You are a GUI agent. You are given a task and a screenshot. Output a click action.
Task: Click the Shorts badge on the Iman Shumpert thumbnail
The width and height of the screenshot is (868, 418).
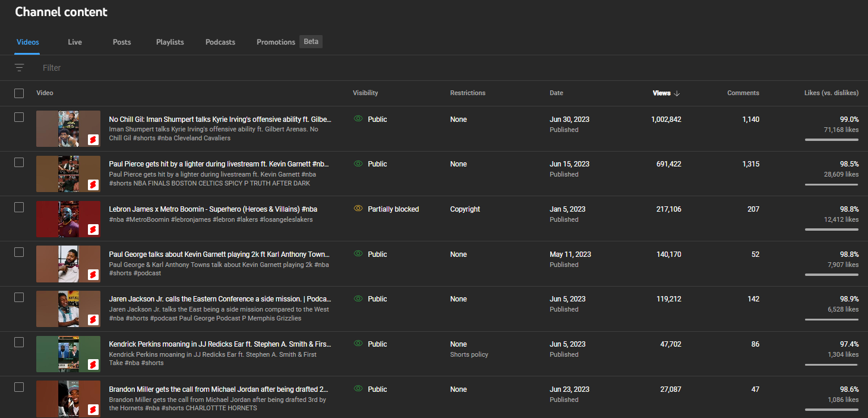click(93, 140)
